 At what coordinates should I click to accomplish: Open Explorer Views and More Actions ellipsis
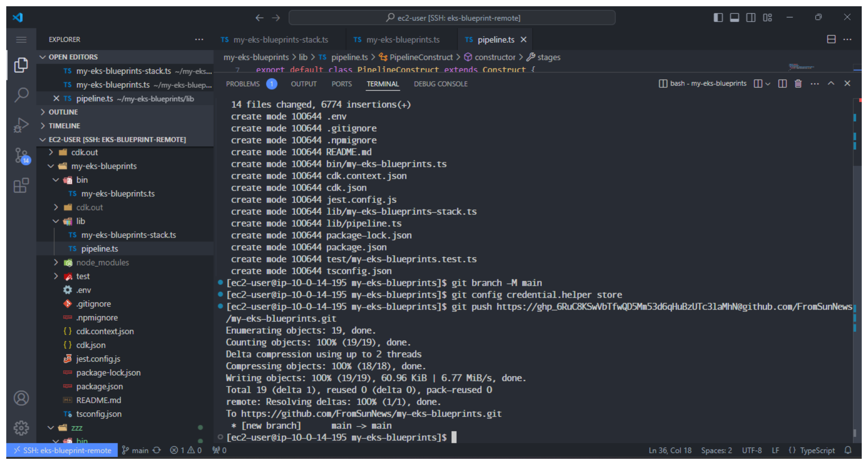tap(199, 39)
